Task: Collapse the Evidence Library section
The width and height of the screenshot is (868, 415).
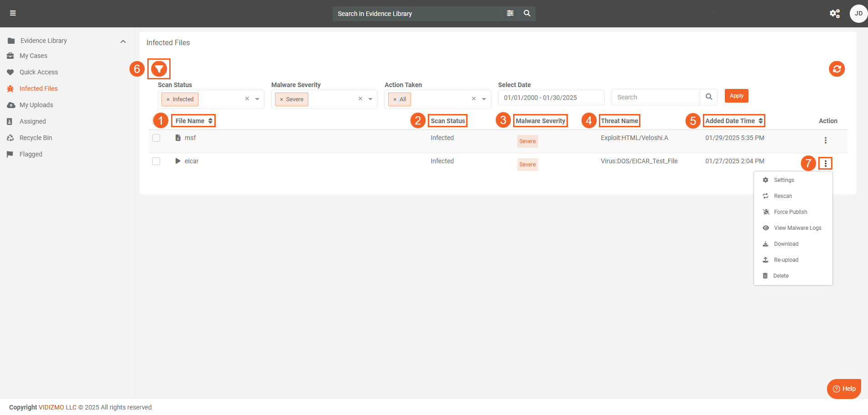Action: (x=123, y=41)
